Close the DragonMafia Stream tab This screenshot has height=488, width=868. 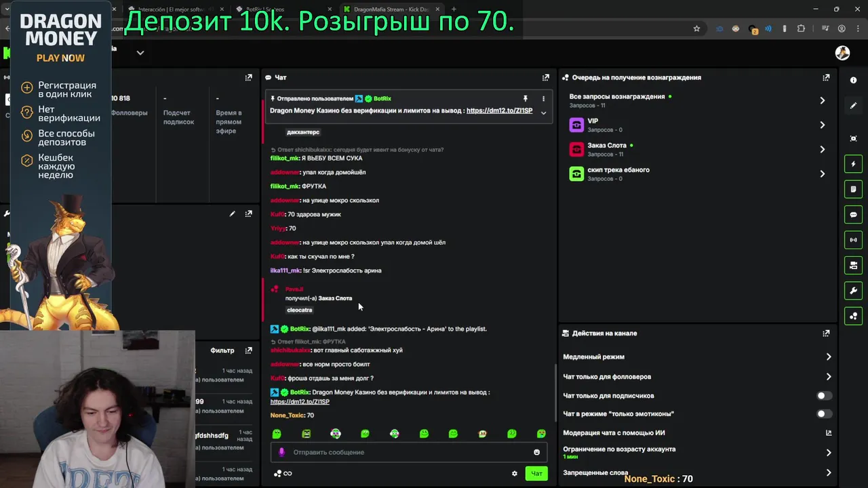pyautogui.click(x=437, y=9)
